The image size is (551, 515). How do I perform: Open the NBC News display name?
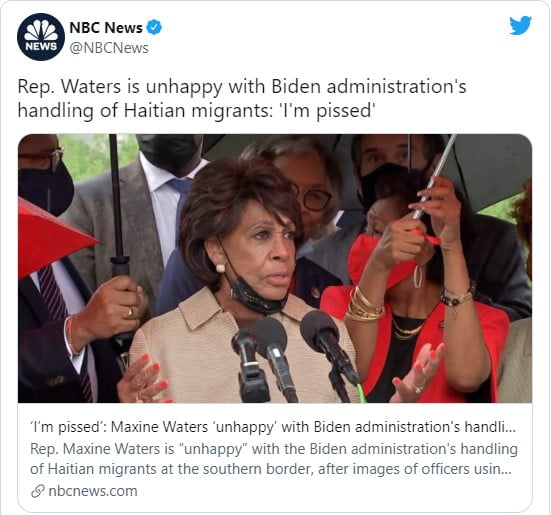[106, 27]
